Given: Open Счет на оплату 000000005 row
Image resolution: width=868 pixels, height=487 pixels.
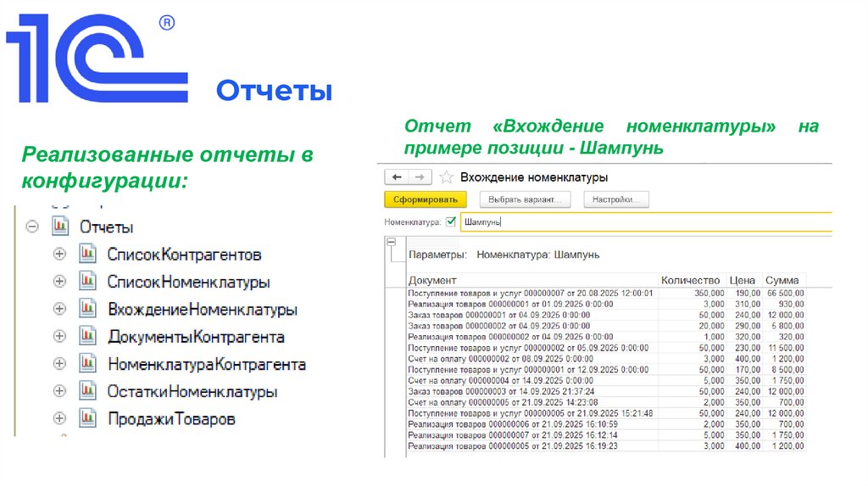Looking at the screenshot, I should [606, 402].
